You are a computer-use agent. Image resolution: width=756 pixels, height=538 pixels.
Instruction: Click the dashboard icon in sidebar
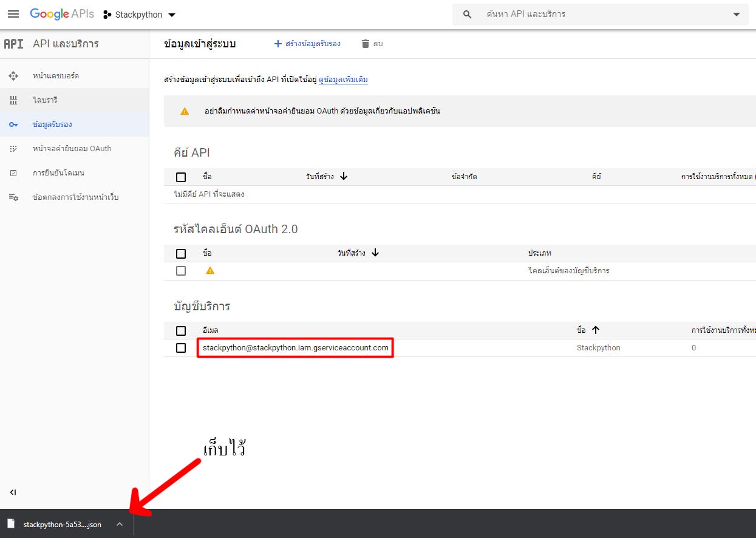tap(13, 76)
